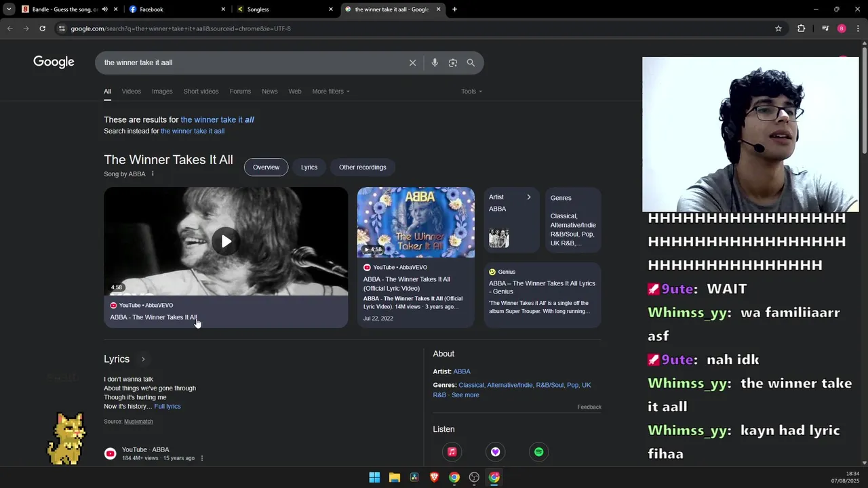
Task: Go back with the browser back arrow
Action: pyautogui.click(x=9, y=28)
